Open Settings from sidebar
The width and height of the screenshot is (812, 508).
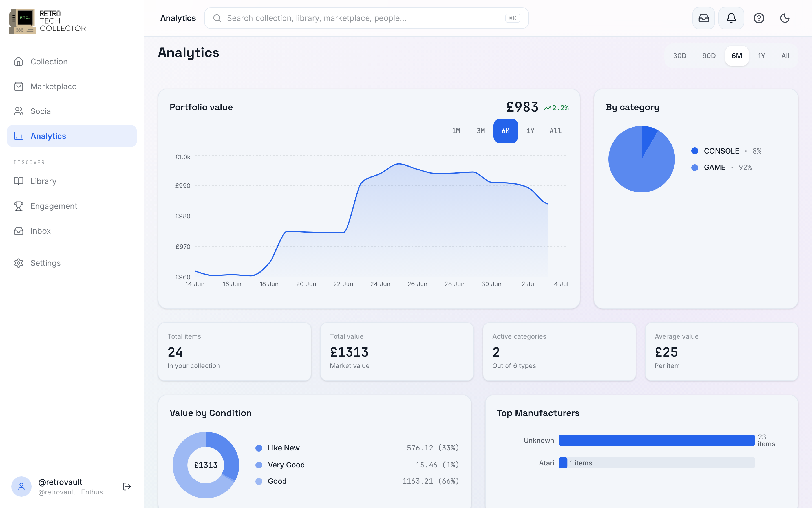72,263
